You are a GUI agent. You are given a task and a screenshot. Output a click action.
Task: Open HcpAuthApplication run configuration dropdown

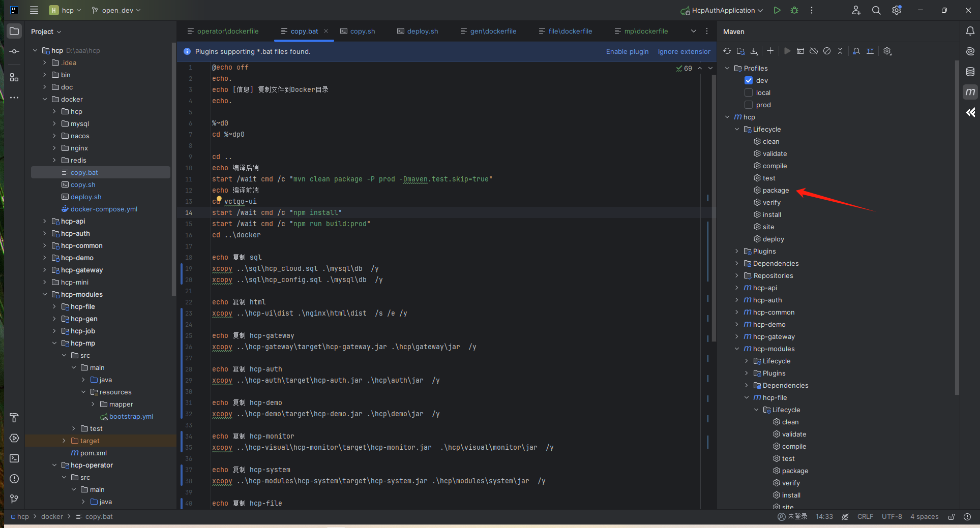tap(722, 10)
